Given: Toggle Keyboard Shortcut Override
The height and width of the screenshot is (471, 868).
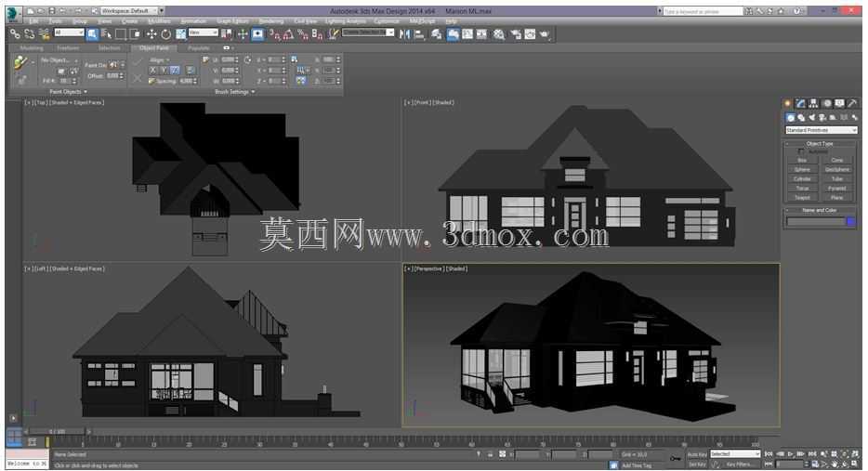Looking at the screenshot, I should pyautogui.click(x=257, y=34).
